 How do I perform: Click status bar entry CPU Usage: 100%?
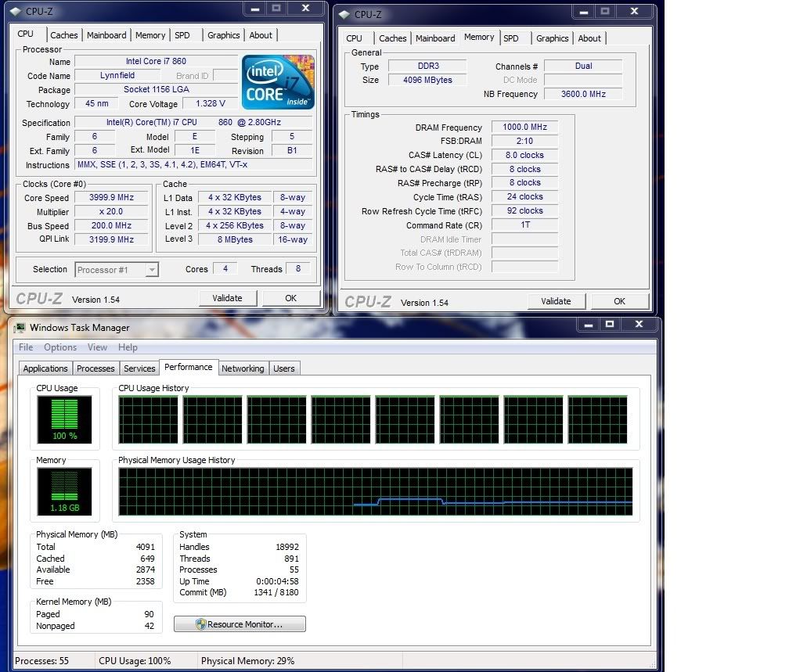(x=135, y=661)
